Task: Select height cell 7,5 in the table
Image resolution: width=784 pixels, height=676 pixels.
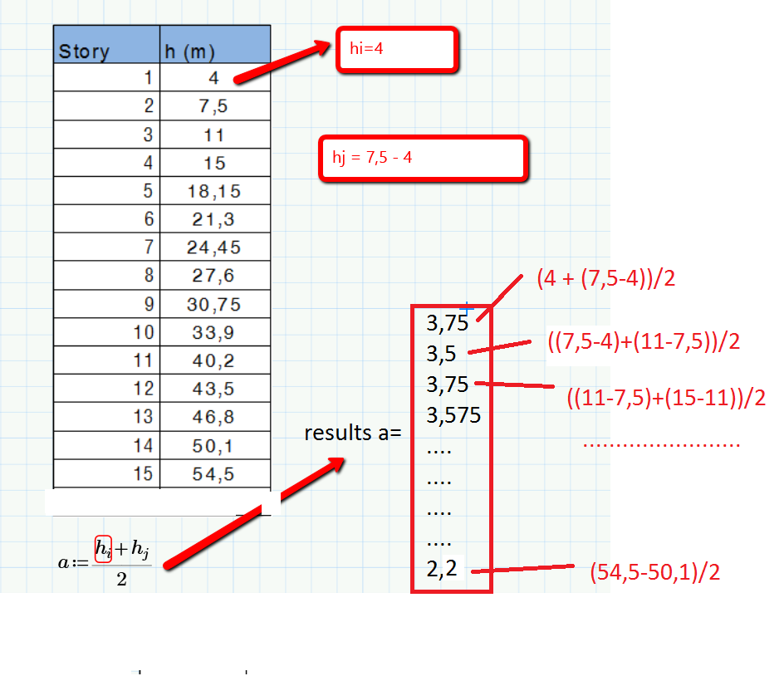Action: (x=215, y=106)
